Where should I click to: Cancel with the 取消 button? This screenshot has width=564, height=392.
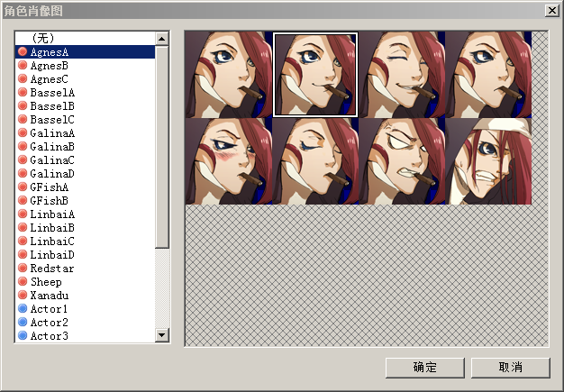pos(511,368)
